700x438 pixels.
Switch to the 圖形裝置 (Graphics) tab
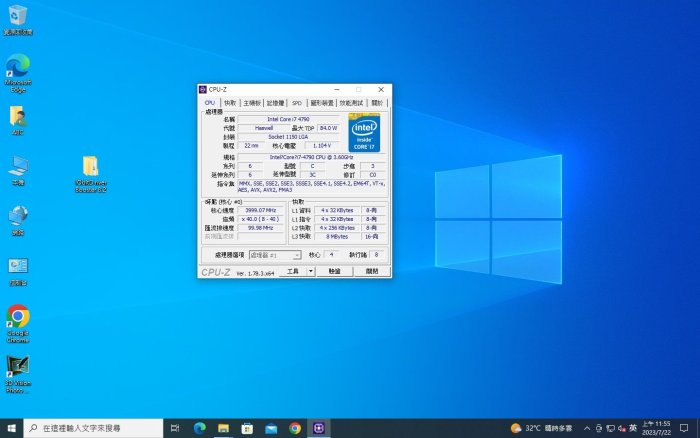tap(322, 103)
